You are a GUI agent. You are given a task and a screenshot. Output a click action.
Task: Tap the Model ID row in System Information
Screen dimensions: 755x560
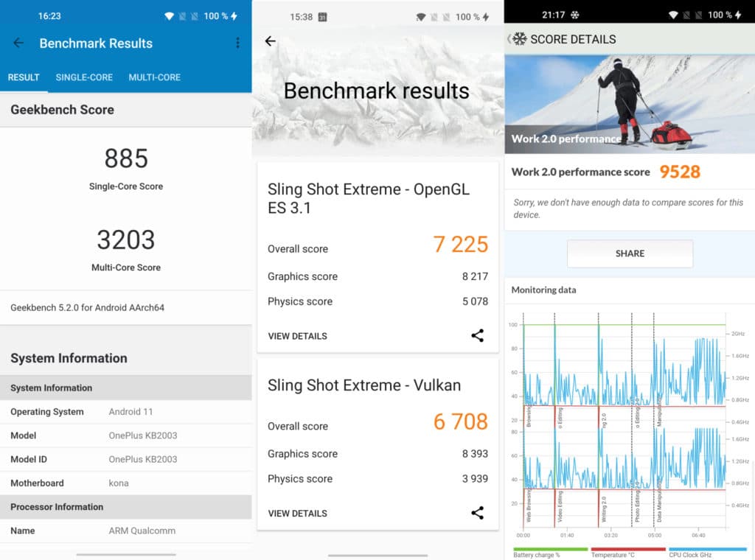[x=125, y=459]
